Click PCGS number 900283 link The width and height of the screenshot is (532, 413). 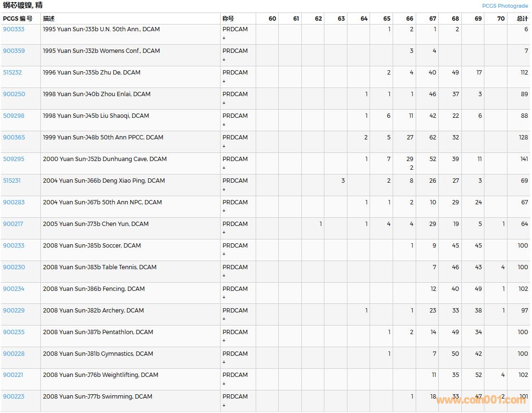pos(13,202)
